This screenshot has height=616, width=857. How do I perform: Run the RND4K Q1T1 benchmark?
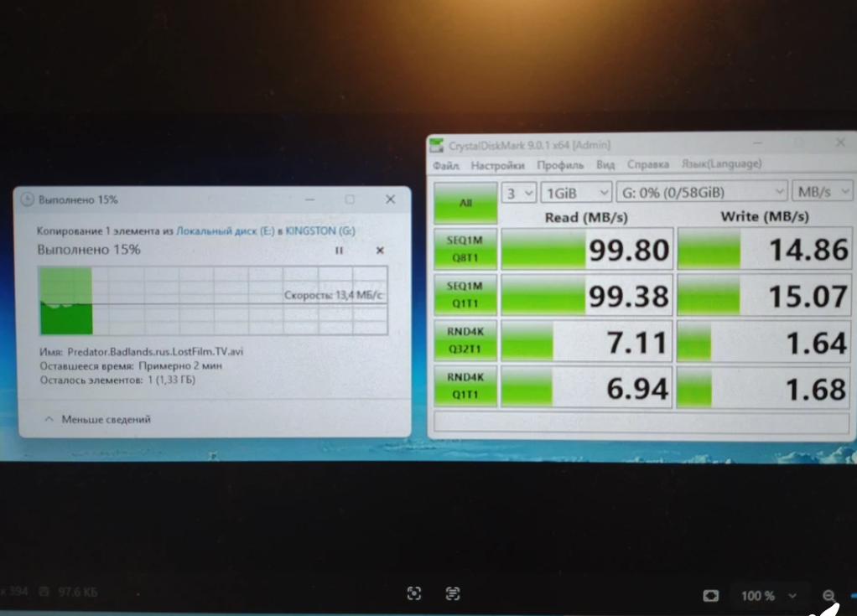point(465,387)
